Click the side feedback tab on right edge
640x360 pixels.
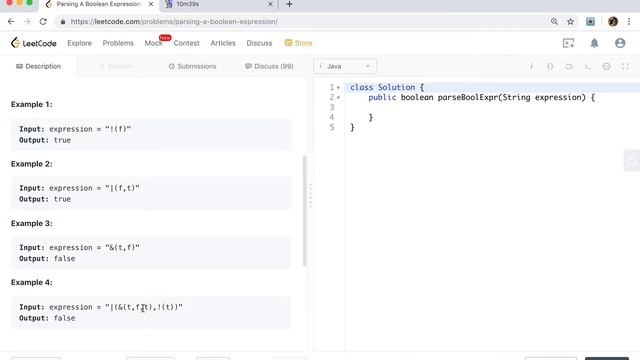click(x=632, y=160)
